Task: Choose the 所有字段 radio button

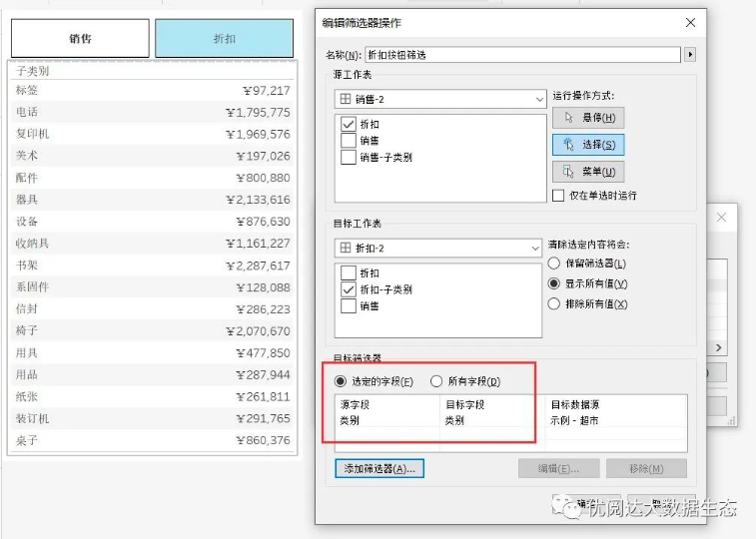Action: [436, 381]
